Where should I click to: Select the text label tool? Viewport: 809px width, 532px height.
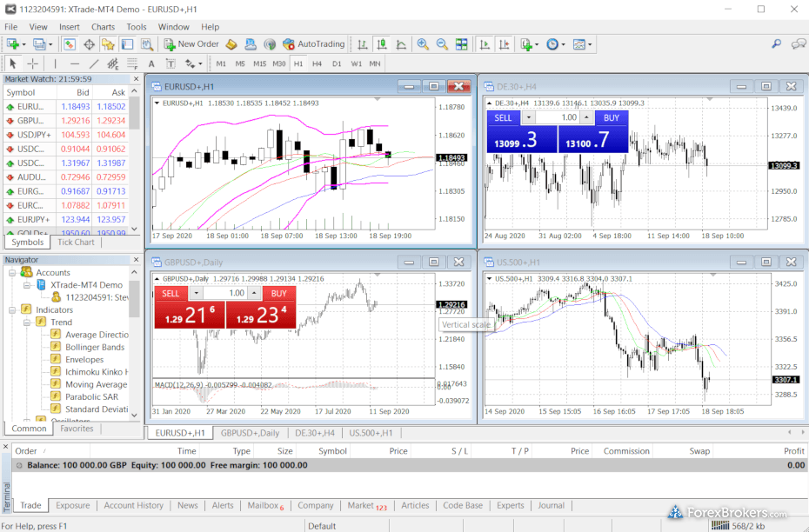tap(170, 63)
